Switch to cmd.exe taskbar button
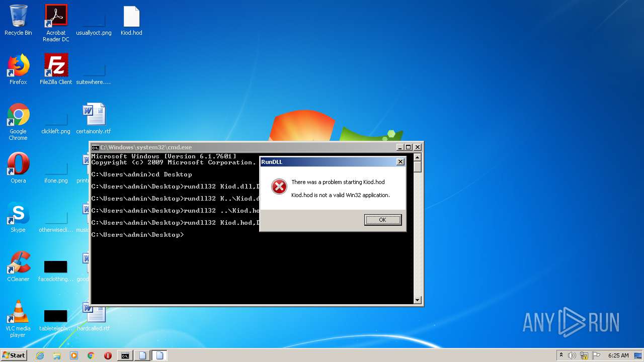Viewport: 644px width, 362px height. (x=125, y=355)
